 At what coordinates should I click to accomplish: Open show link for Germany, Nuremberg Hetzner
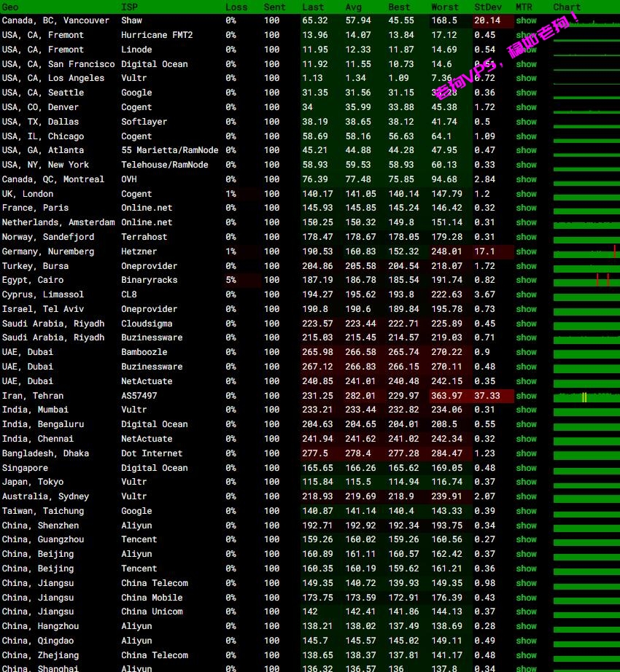[x=526, y=251]
